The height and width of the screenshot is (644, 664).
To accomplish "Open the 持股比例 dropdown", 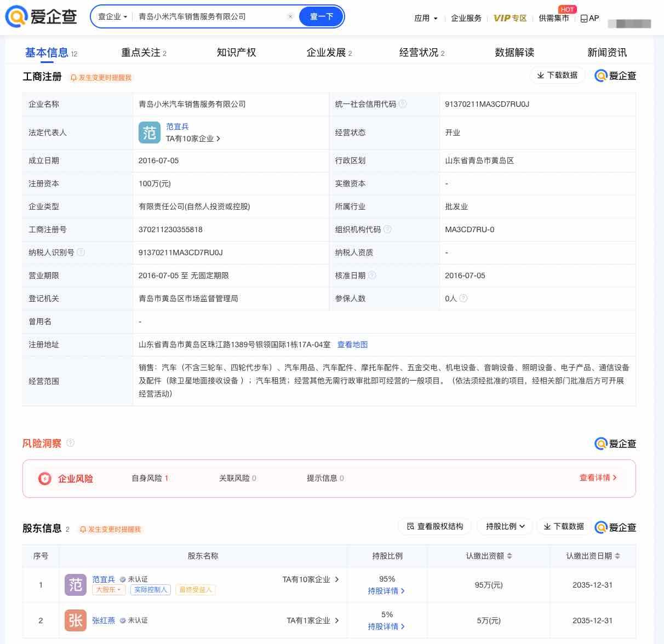I will click(x=505, y=526).
